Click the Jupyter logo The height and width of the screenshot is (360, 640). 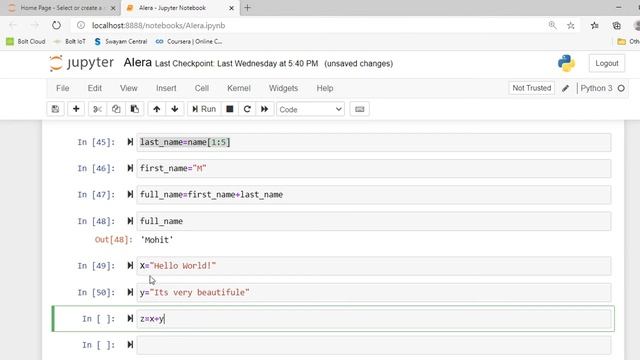point(82,63)
